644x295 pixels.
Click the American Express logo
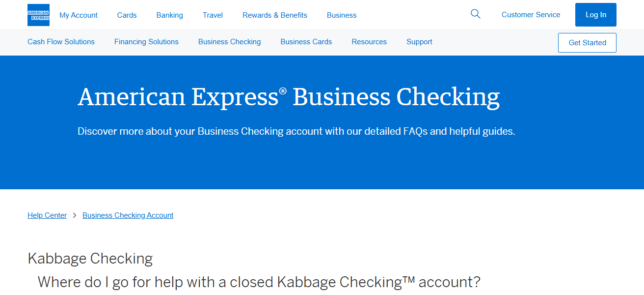pos(38,14)
